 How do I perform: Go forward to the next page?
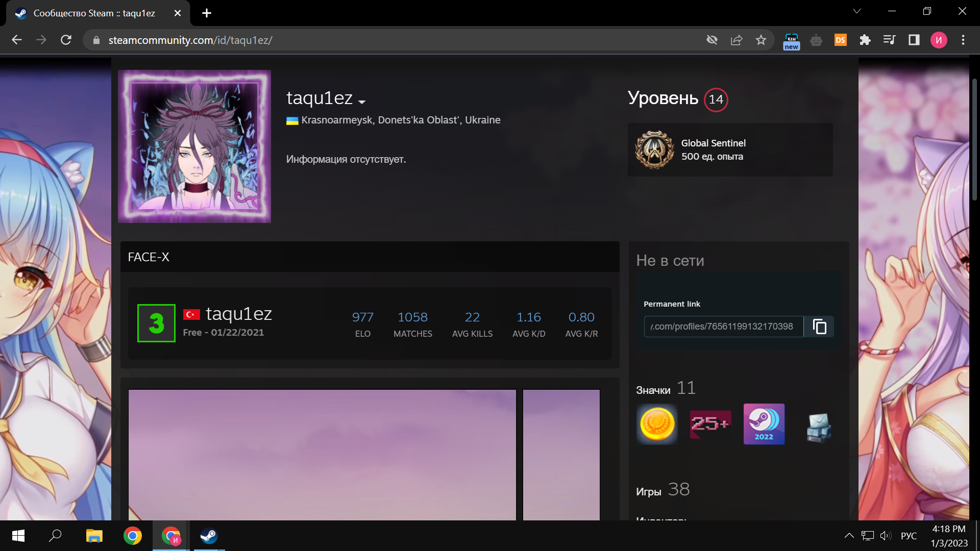click(x=41, y=40)
